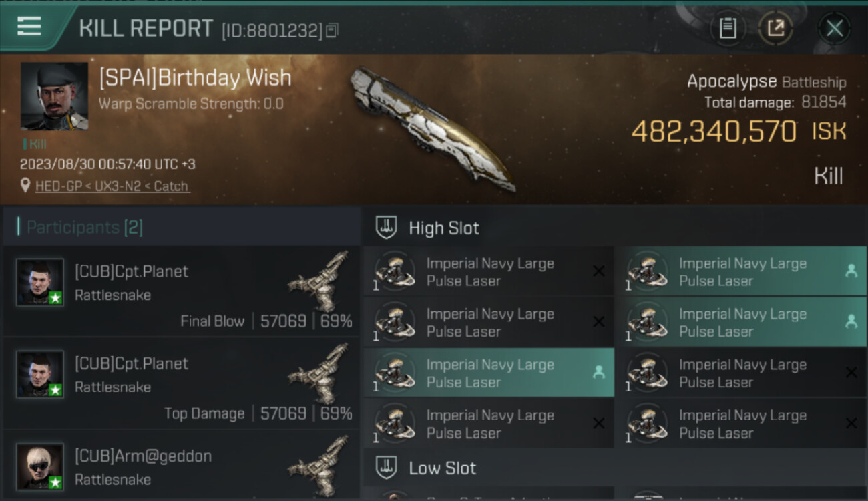Viewport: 868px width, 501px height.
Task: Click the Apocalypse ship image
Action: 433,128
